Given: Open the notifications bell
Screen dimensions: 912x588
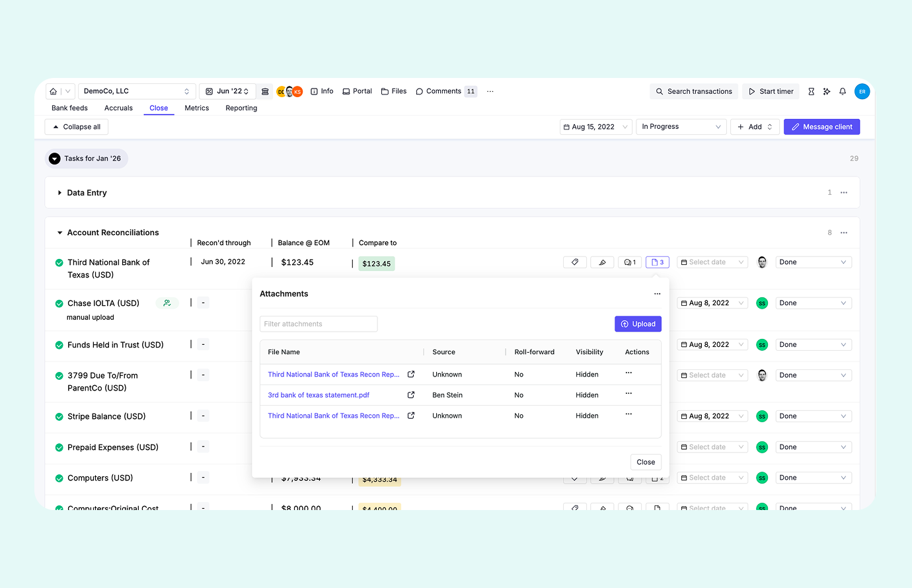Looking at the screenshot, I should pyautogui.click(x=843, y=92).
